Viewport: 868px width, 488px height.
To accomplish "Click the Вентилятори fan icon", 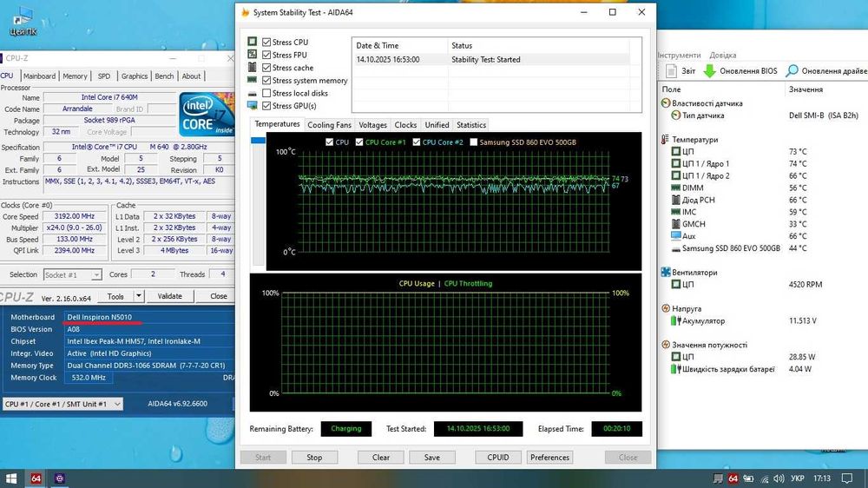I will pyautogui.click(x=666, y=272).
